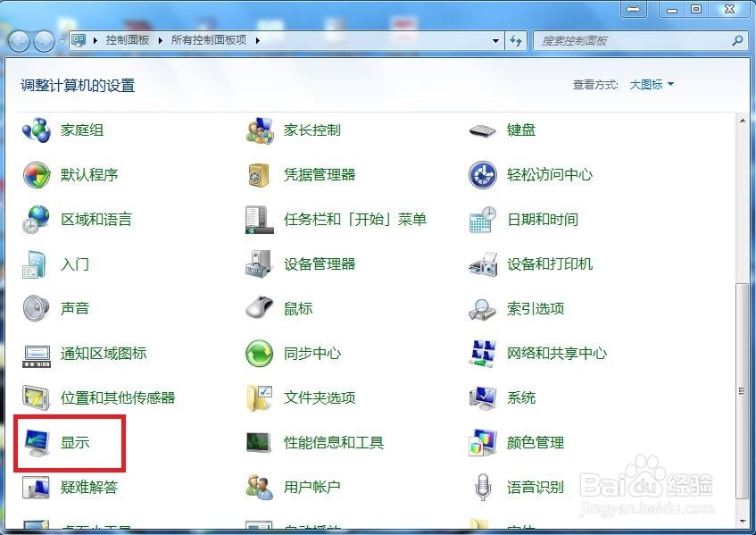Open the 声音 speaker icon
Viewport: 756px width, 535px height.
pos(37,309)
